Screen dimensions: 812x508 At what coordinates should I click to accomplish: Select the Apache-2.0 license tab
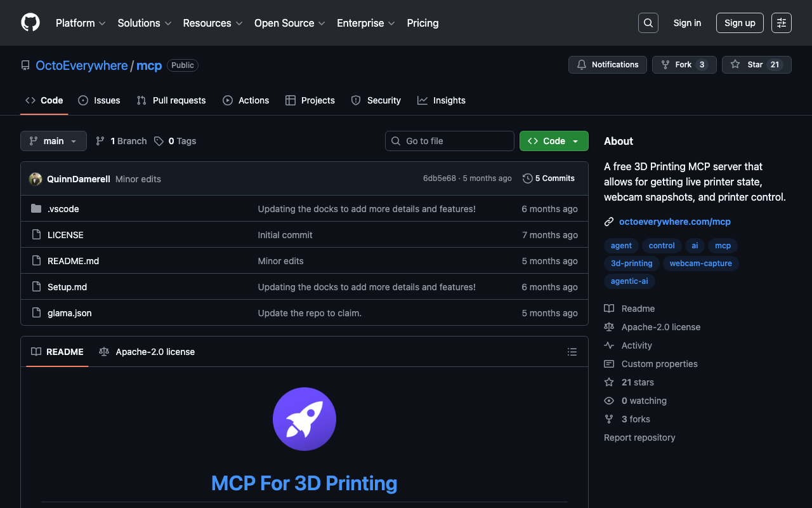point(147,352)
